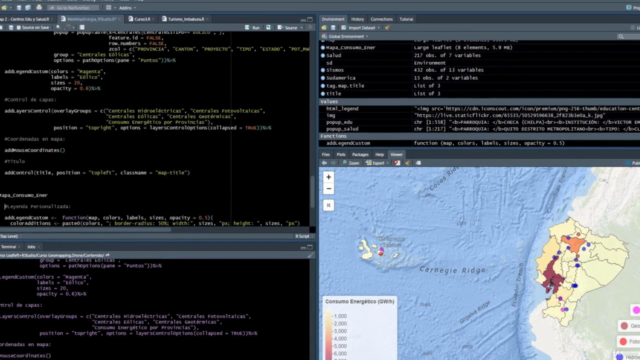This screenshot has height=360, width=640.
Task: Switch to Files tab
Action: pyautogui.click(x=326, y=155)
